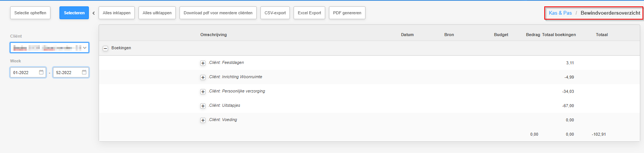The width and height of the screenshot is (644, 153).
Task: Download pdf voor meerdere cliënten
Action: tap(218, 13)
